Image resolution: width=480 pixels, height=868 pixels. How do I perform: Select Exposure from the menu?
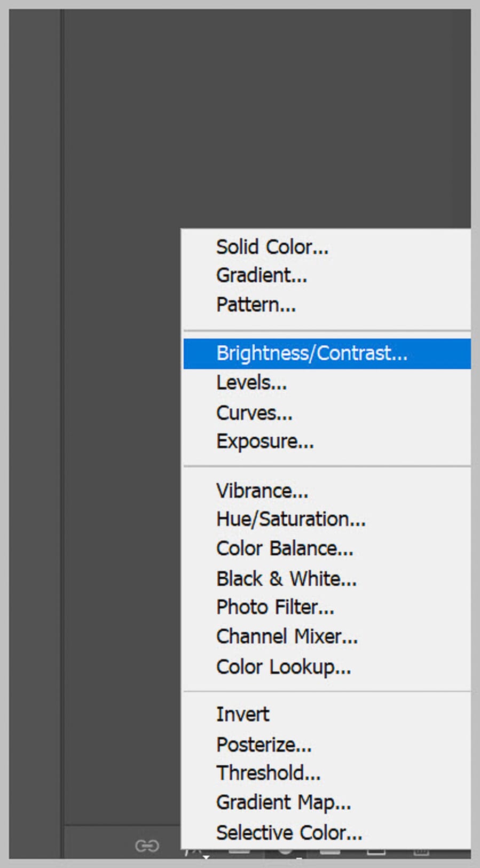tap(264, 440)
